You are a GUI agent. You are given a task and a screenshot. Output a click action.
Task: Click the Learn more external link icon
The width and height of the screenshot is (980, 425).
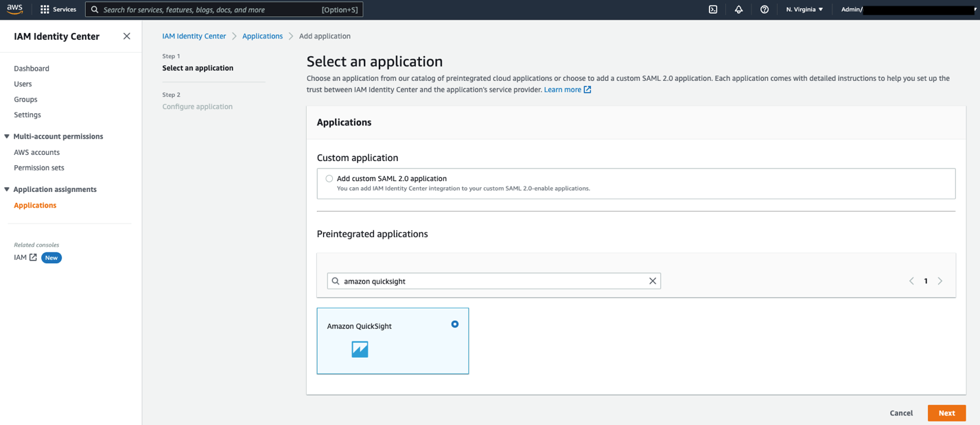pyautogui.click(x=587, y=90)
